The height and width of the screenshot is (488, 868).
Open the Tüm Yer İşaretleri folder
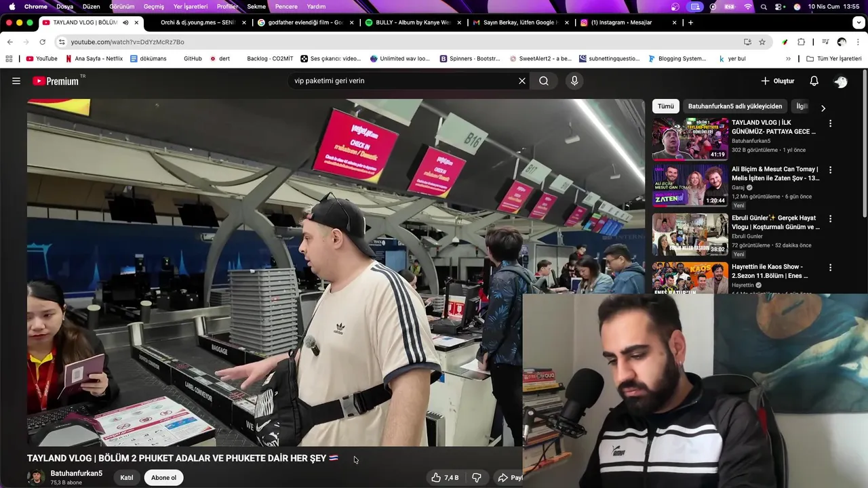[833, 59]
